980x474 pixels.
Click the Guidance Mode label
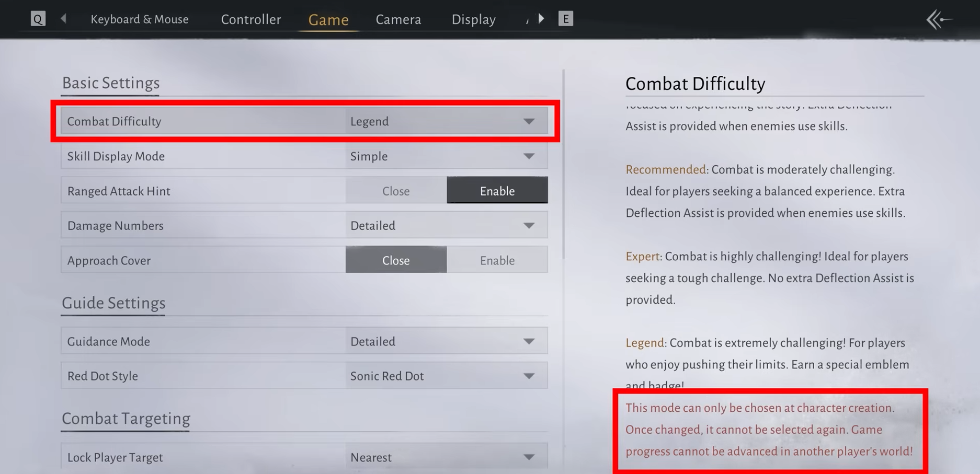pos(109,341)
